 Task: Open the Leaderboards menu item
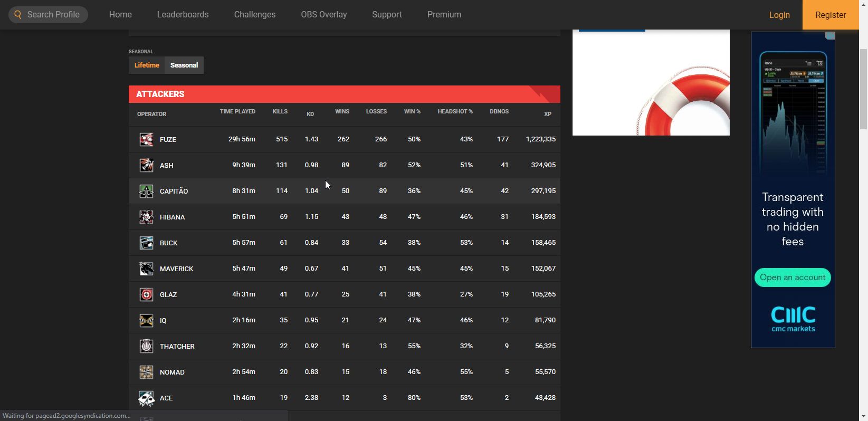[183, 15]
